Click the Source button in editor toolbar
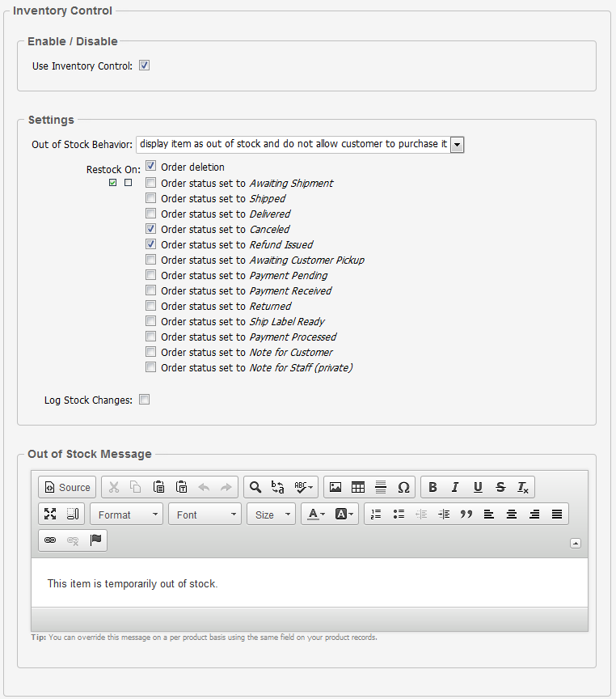 (67, 487)
